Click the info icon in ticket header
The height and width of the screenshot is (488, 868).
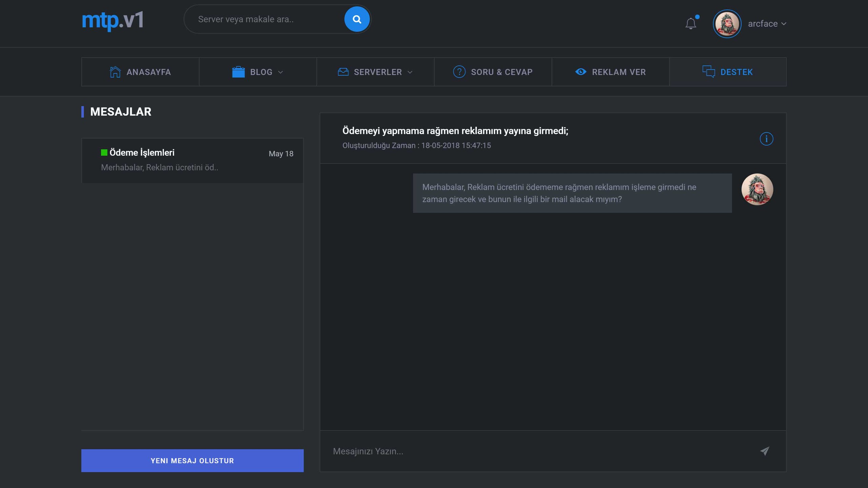pyautogui.click(x=766, y=139)
